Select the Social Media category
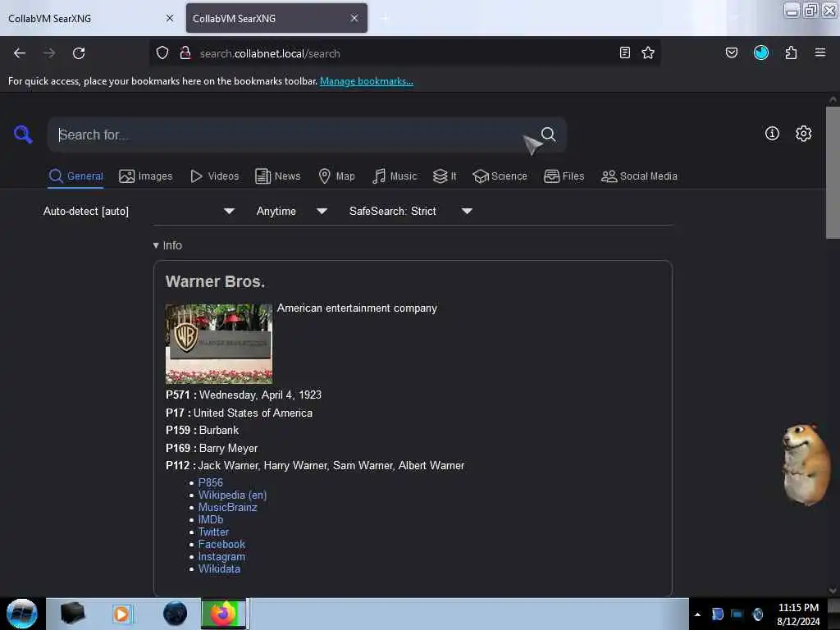The height and width of the screenshot is (630, 840). pyautogui.click(x=639, y=176)
